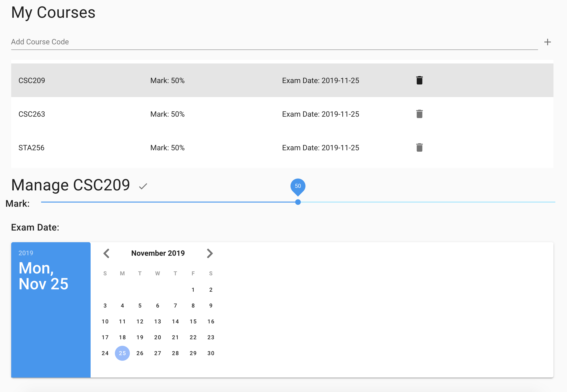Go to next month in calendar

coord(210,253)
